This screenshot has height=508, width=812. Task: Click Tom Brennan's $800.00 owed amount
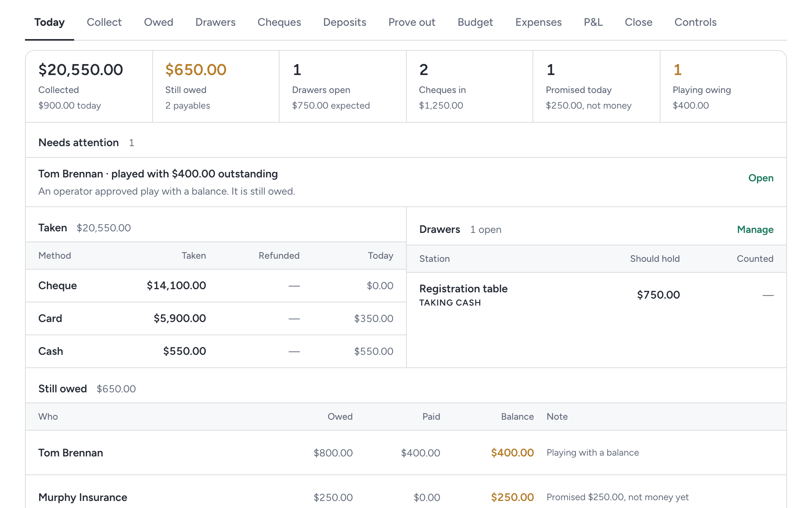point(333,453)
